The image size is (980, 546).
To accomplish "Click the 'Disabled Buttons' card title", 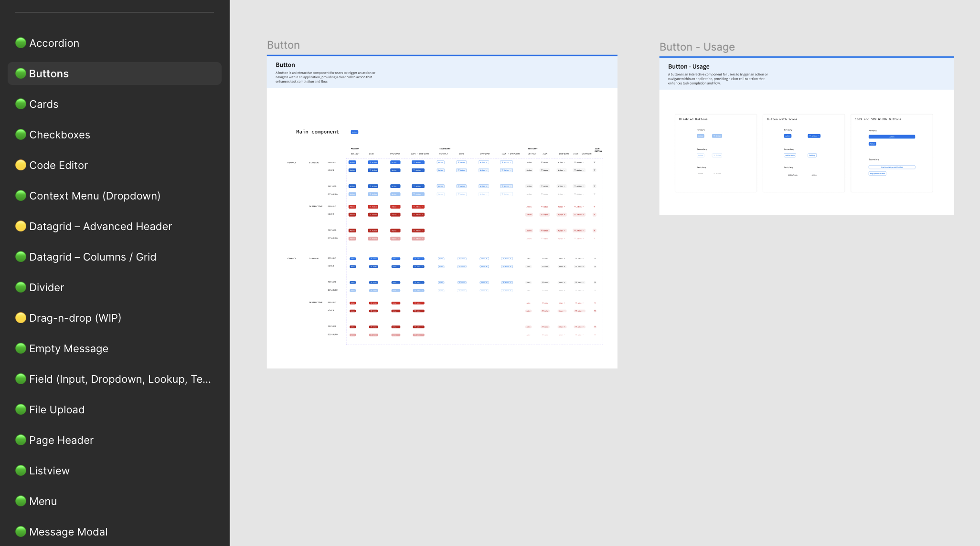I will [x=693, y=119].
